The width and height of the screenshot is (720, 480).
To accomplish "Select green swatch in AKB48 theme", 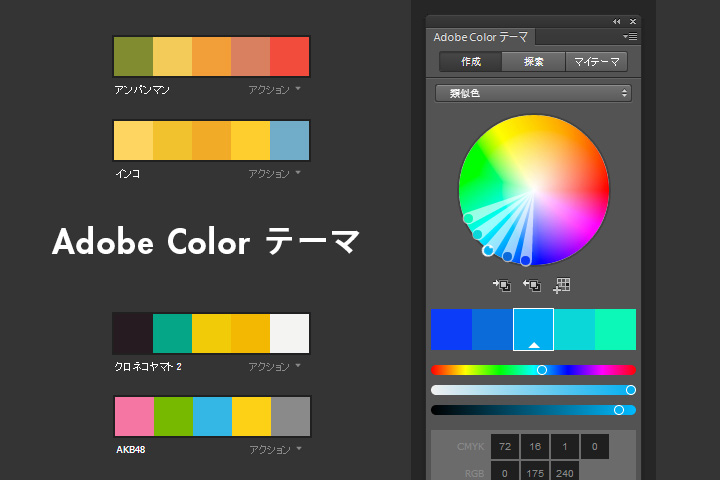I will (x=174, y=417).
